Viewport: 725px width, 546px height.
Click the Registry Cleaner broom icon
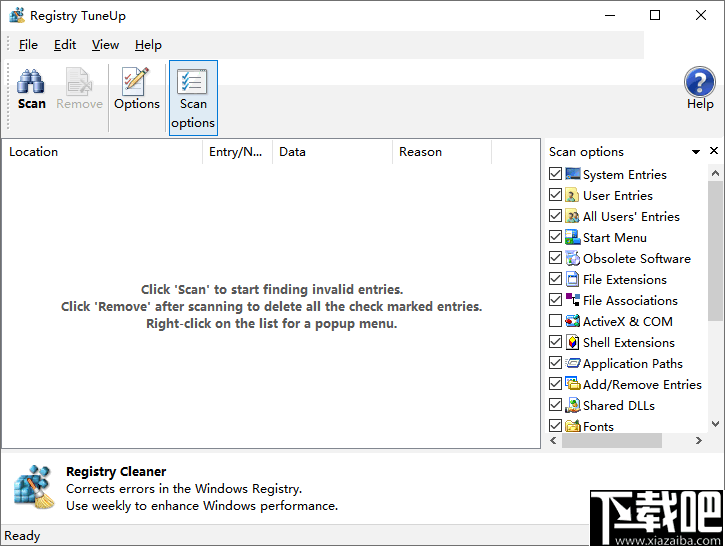coord(34,487)
